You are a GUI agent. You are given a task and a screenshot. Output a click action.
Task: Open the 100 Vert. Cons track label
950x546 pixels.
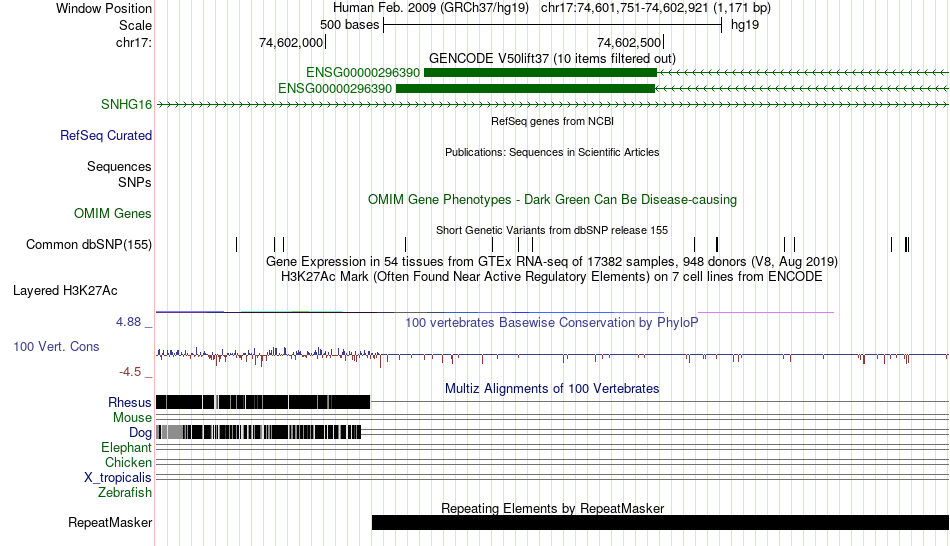(56, 346)
